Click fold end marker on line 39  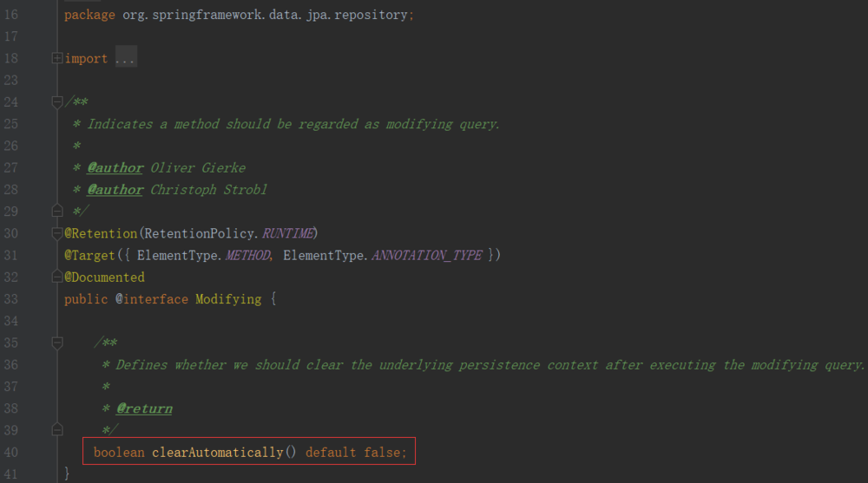(57, 429)
